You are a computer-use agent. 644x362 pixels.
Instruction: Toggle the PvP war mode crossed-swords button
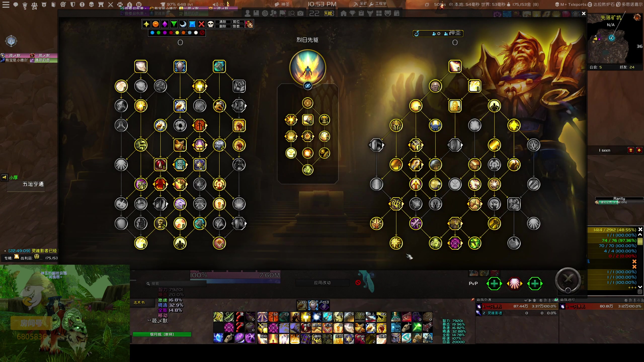pos(568,280)
